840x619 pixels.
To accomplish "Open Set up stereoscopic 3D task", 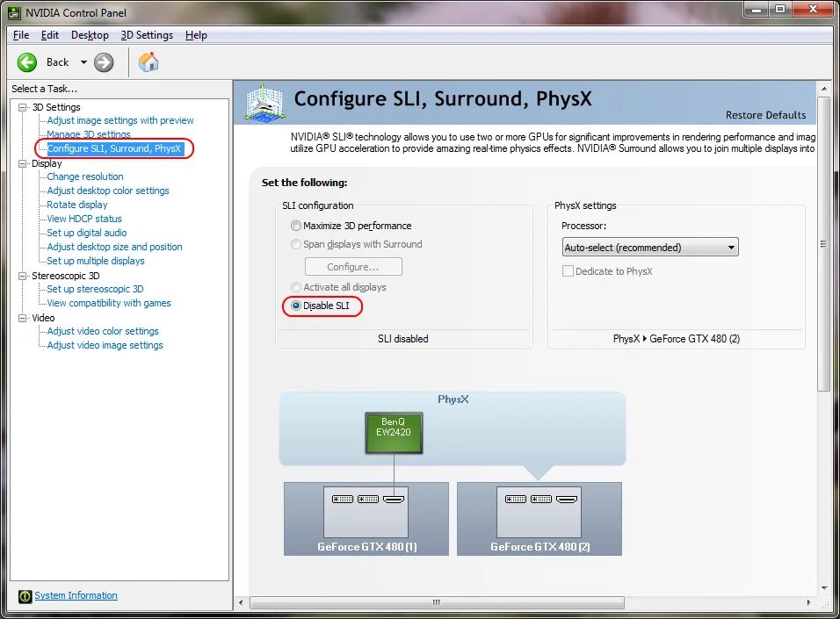I will tap(95, 289).
